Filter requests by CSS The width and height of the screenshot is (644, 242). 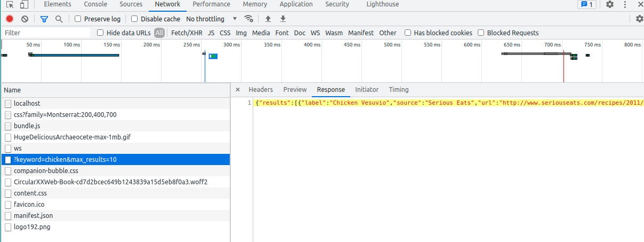click(225, 33)
